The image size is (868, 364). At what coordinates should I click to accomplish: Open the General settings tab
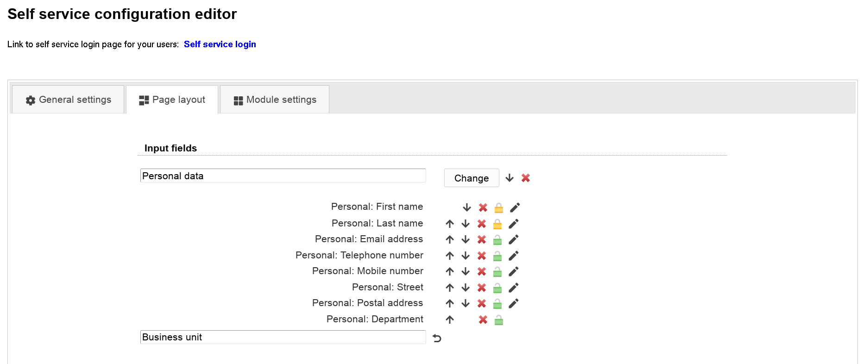click(x=68, y=100)
